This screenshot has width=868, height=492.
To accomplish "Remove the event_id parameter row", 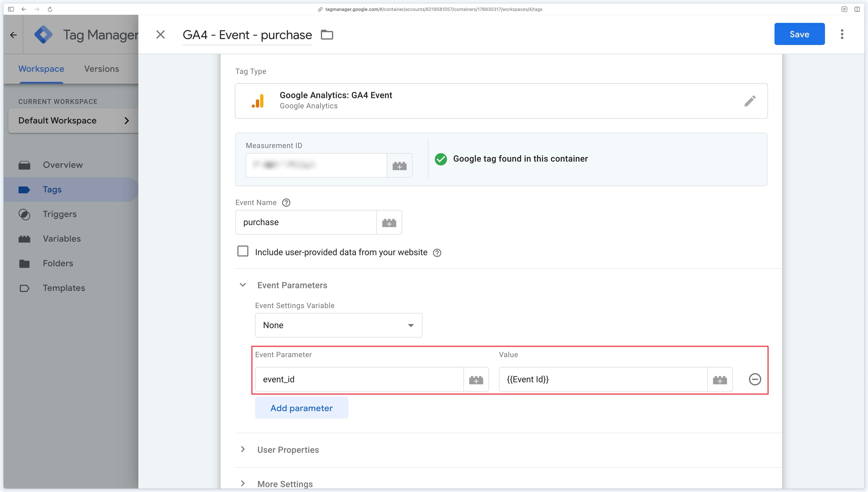I will tap(755, 379).
